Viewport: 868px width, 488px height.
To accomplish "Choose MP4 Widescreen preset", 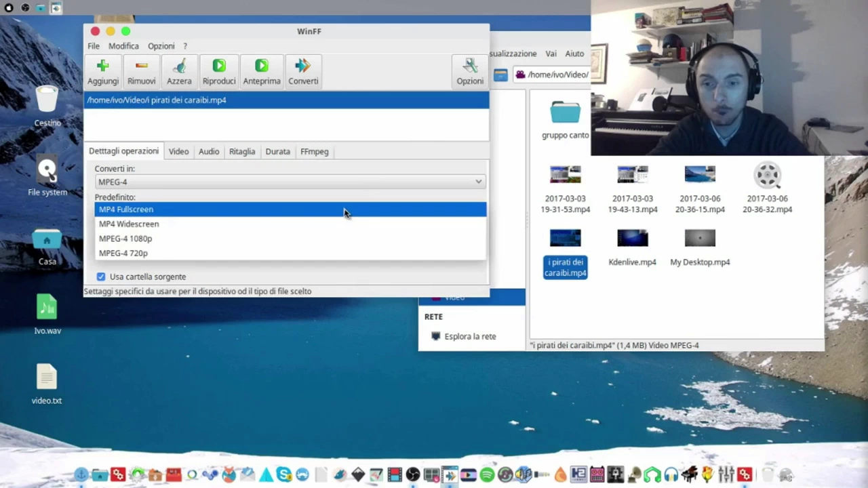I will (x=290, y=224).
